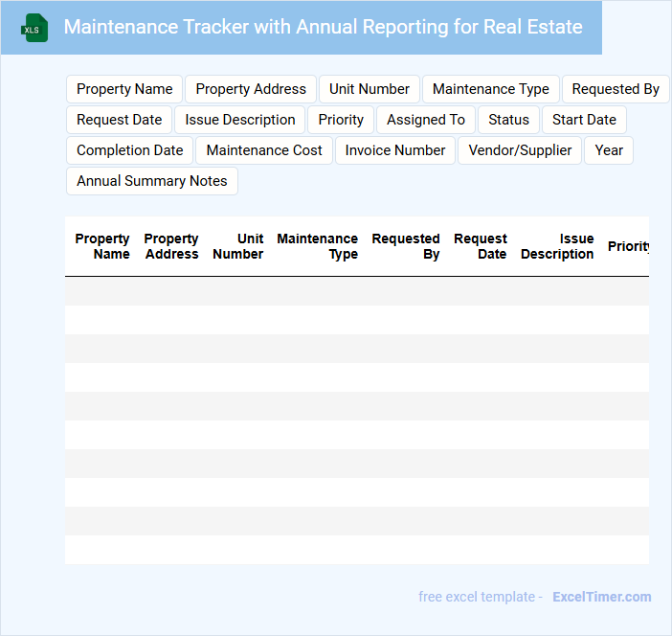Select the Priority tag
Screen dimensions: 672x636
click(x=341, y=120)
